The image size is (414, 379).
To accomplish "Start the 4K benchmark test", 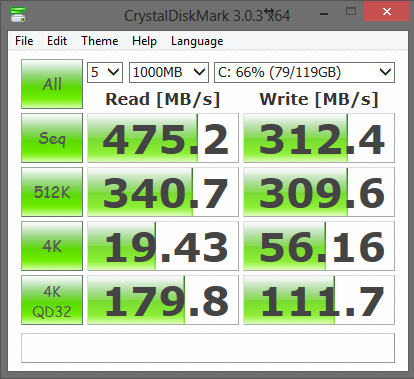I will [52, 246].
